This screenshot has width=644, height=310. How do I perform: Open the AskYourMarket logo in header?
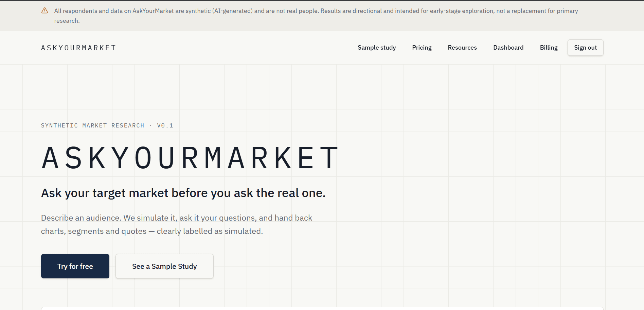pyautogui.click(x=78, y=48)
